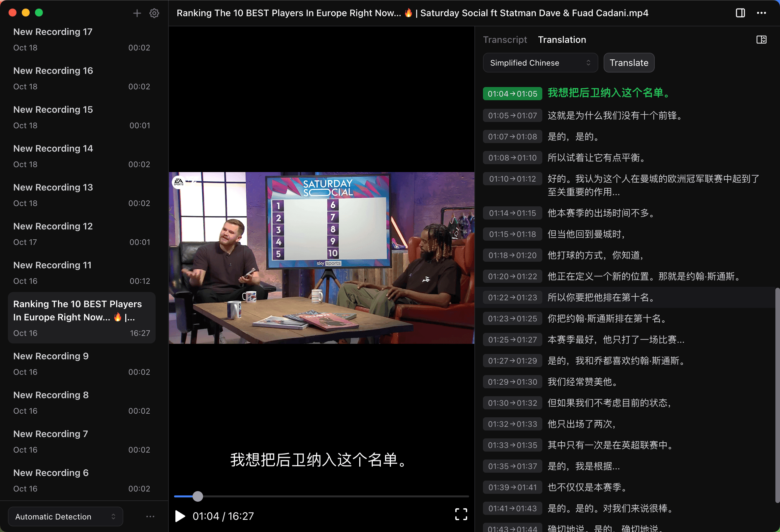The height and width of the screenshot is (532, 780).
Task: Switch to the Transcript tab
Action: 505,40
